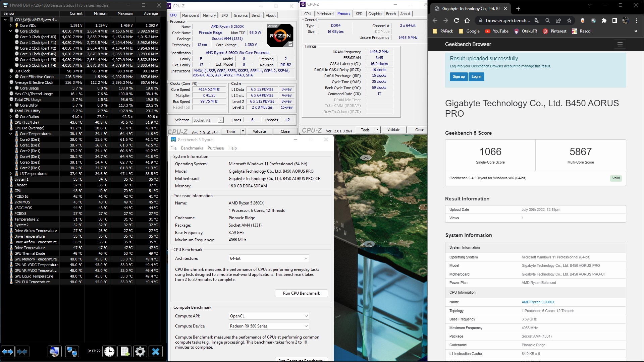Click Chrome forward arrow
The image size is (644, 362).
[446, 20]
